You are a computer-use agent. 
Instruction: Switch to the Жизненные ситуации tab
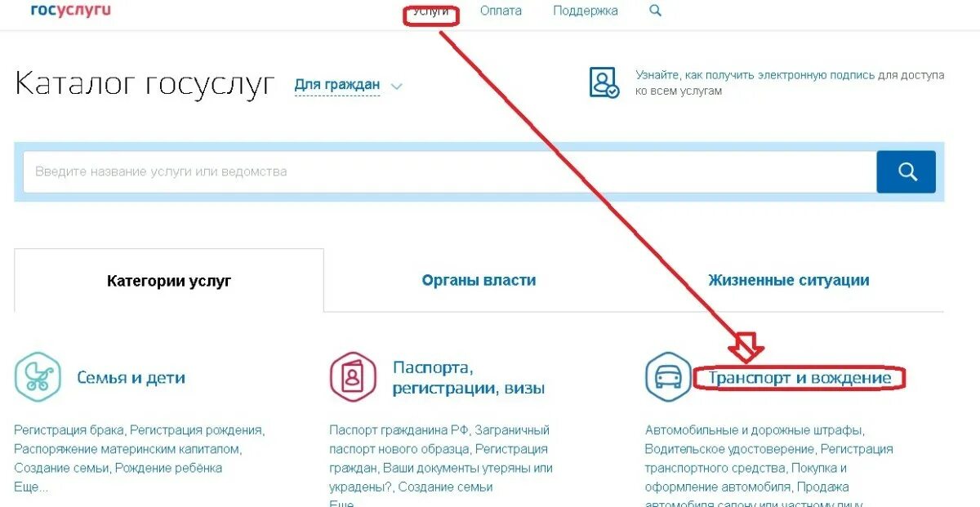coord(789,280)
